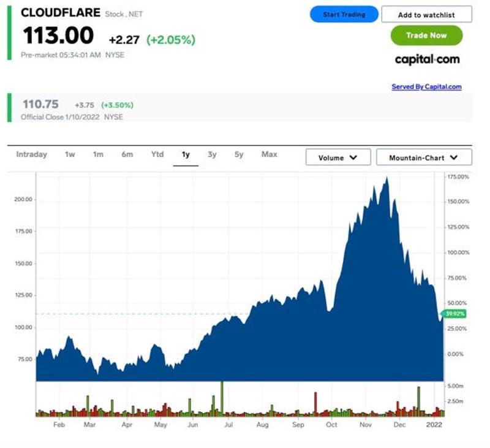Click the Jul label on time axis
This screenshot has width=490, height=448.
click(228, 425)
